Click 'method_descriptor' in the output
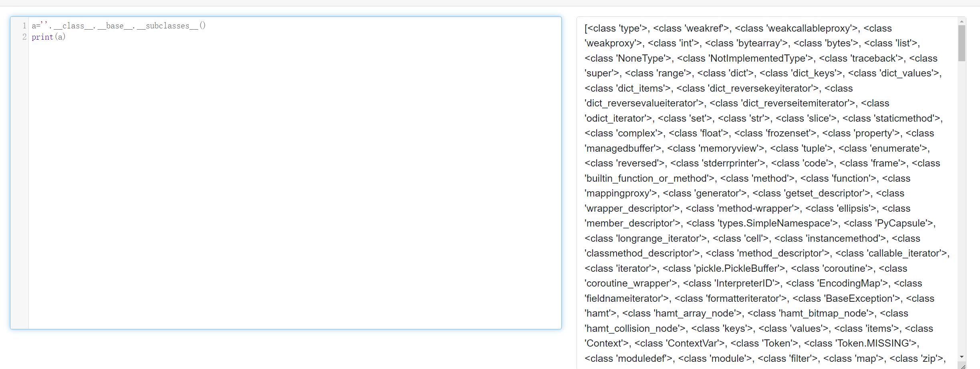This screenshot has height=369, width=980. point(780,253)
